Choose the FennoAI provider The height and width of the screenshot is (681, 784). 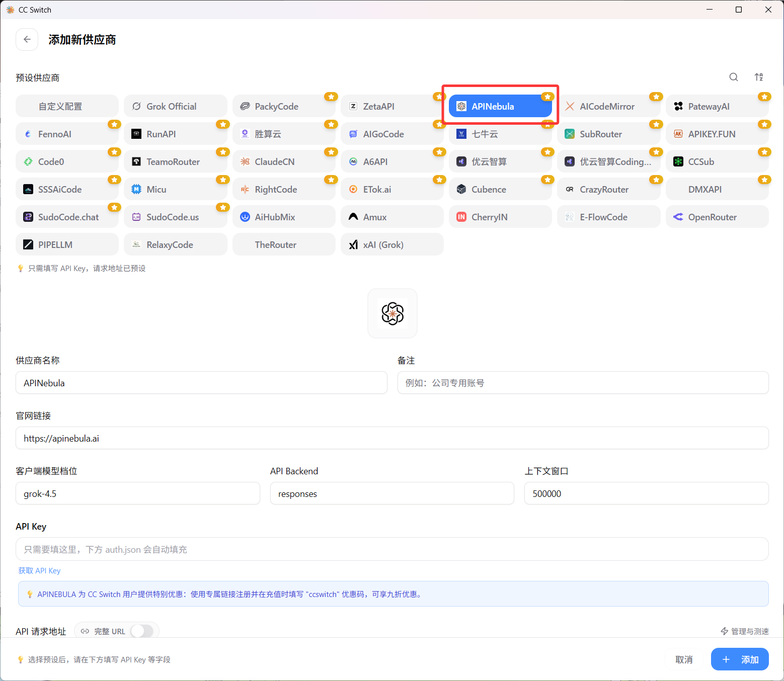pos(67,134)
